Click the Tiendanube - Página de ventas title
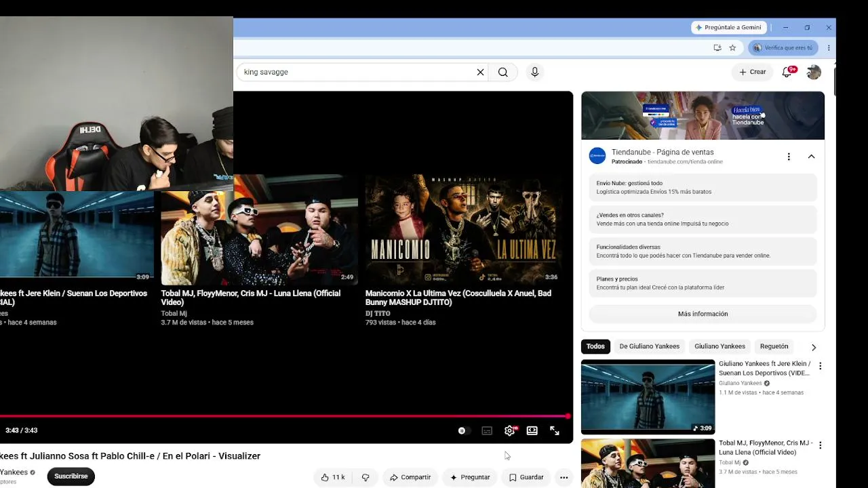Viewport: 868px width, 488px height. [x=663, y=152]
